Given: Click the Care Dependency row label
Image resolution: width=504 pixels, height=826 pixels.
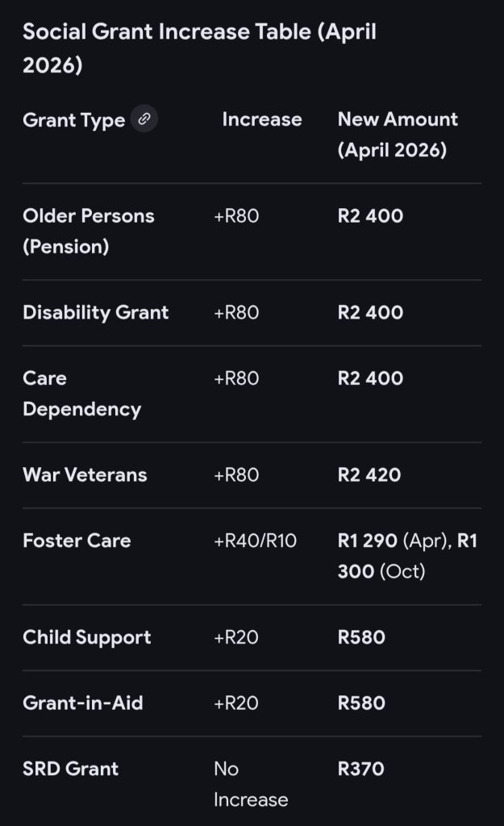Looking at the screenshot, I should (81, 394).
